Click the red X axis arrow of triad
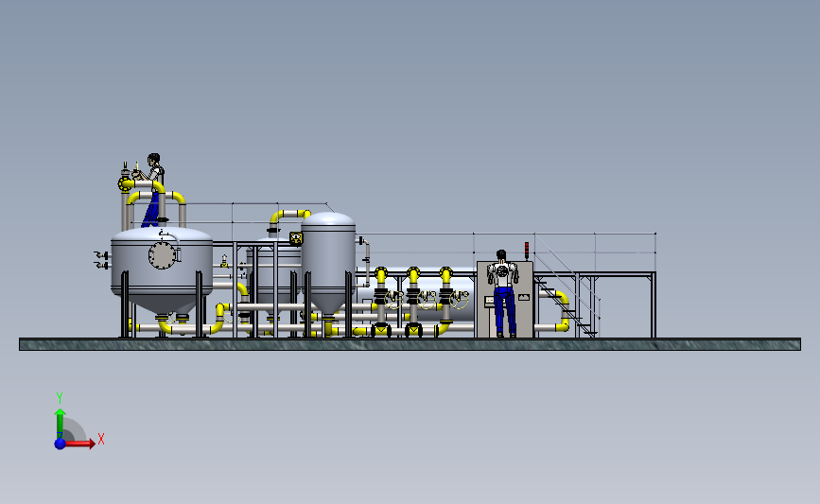The image size is (820, 504). [79, 443]
